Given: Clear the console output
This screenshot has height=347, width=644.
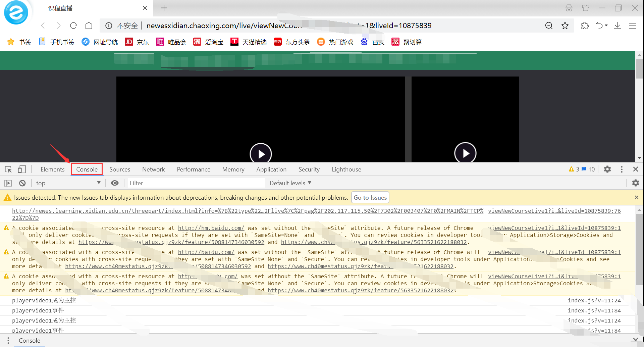Looking at the screenshot, I should 22,183.
